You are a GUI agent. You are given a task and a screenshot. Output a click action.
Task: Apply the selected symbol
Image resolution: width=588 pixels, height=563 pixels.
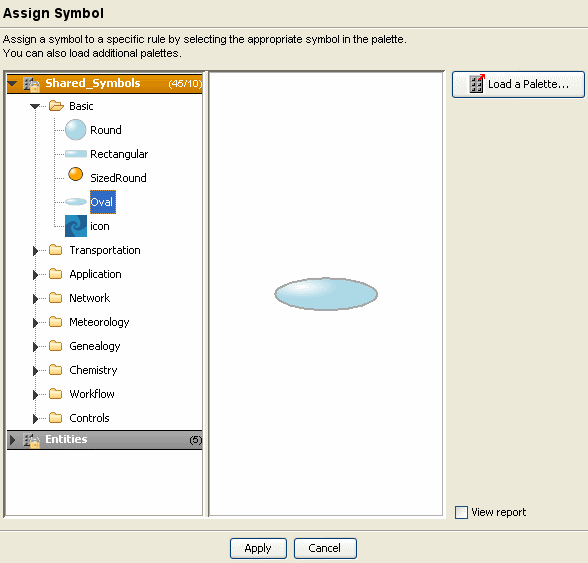[258, 548]
